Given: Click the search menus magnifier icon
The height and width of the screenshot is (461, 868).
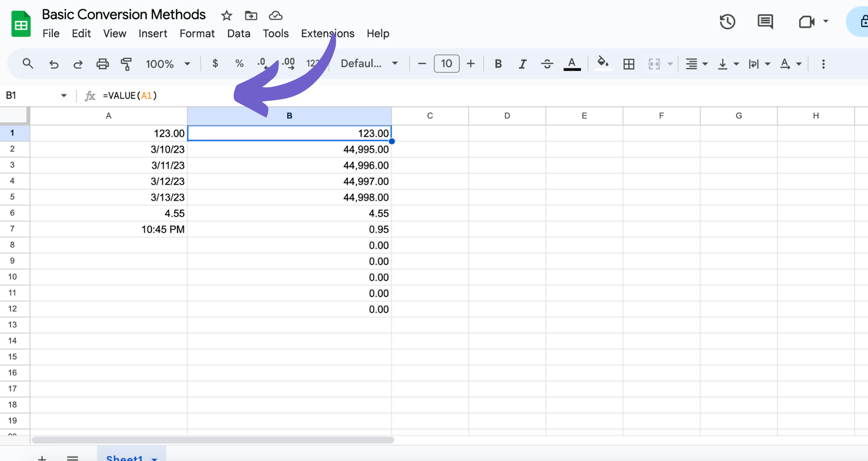Looking at the screenshot, I should 28,64.
